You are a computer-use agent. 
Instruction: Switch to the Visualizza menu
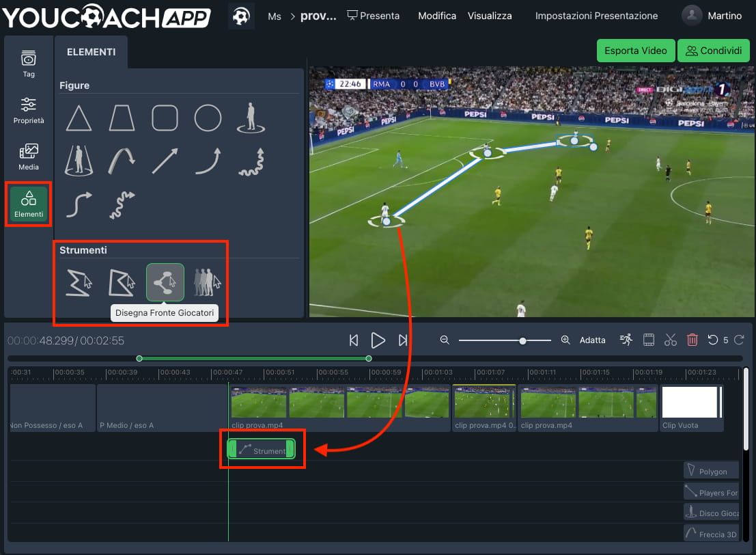pos(489,15)
